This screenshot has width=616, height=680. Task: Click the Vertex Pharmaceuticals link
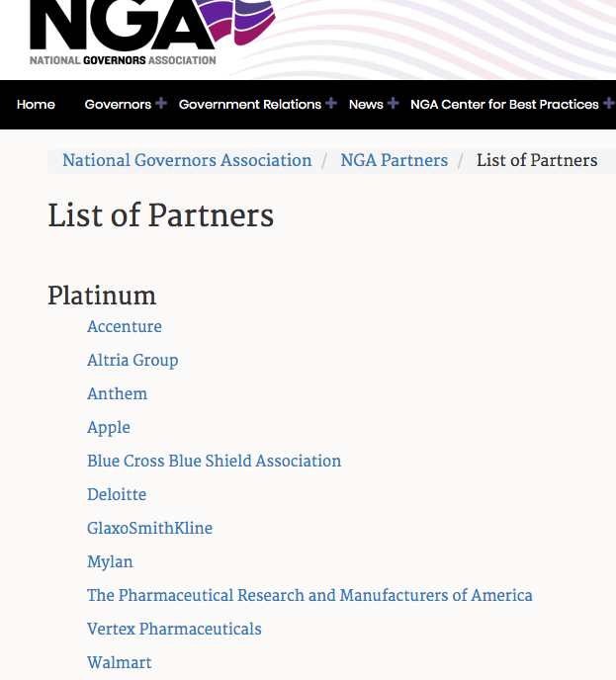tap(174, 629)
